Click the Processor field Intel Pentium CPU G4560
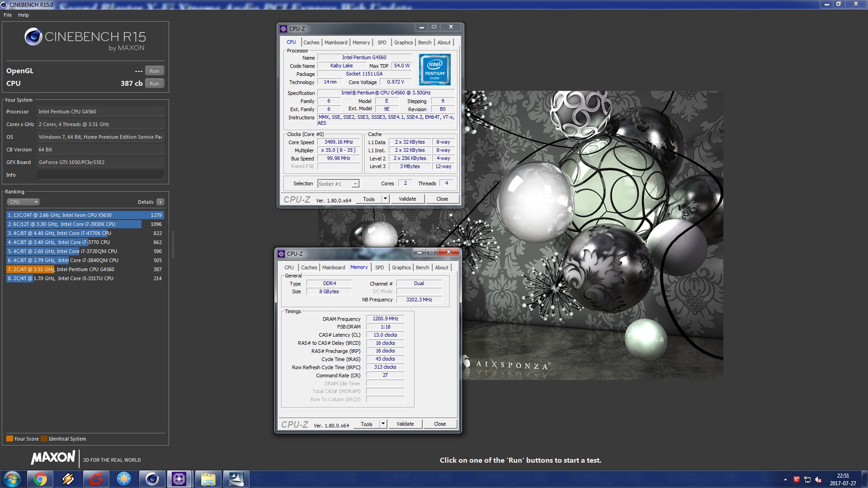Screen dimensions: 868x488 pos(100,112)
